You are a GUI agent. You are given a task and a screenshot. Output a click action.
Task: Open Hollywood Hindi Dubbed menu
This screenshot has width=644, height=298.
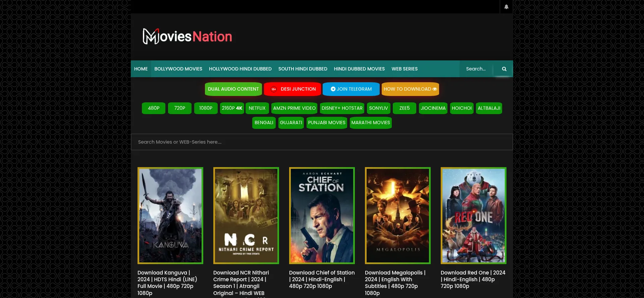[x=240, y=69]
